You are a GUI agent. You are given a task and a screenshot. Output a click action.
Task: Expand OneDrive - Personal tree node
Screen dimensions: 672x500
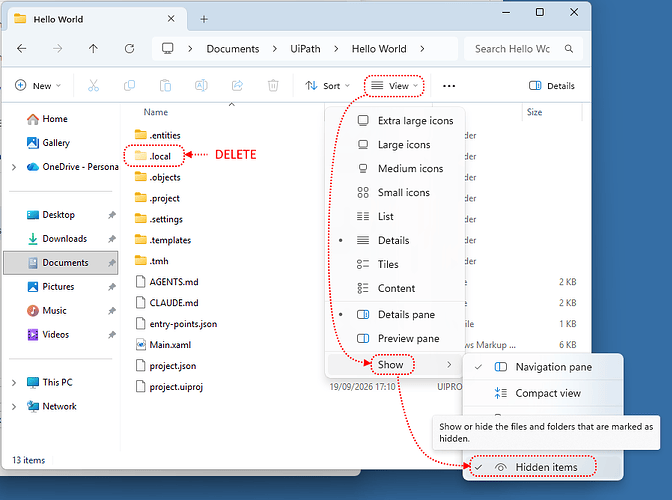[x=14, y=167]
